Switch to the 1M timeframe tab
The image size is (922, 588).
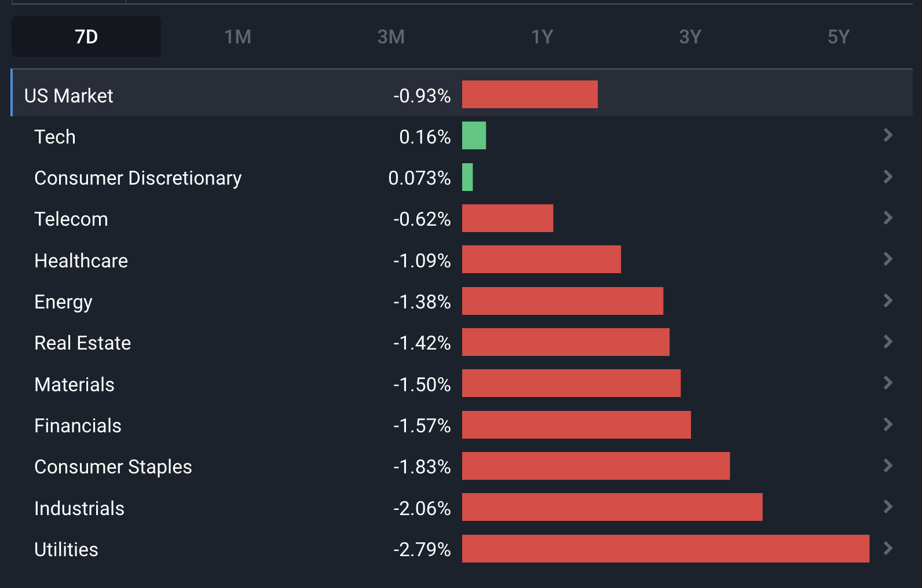click(238, 36)
